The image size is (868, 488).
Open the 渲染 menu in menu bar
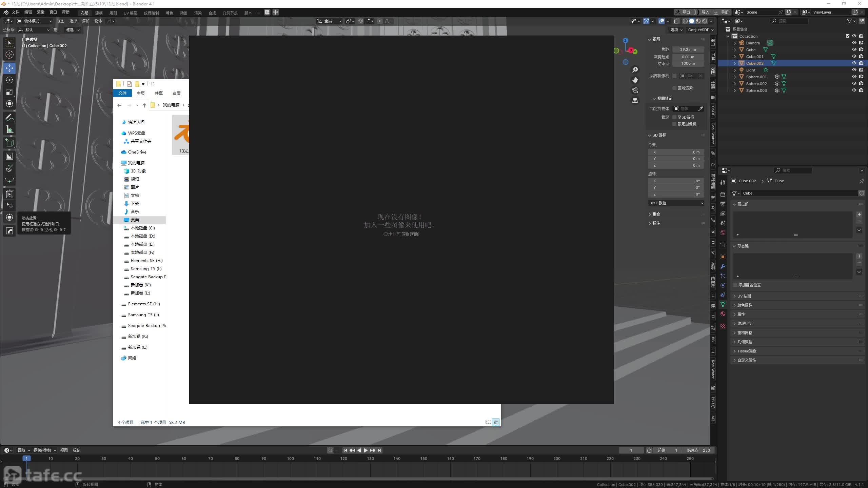[x=41, y=12]
